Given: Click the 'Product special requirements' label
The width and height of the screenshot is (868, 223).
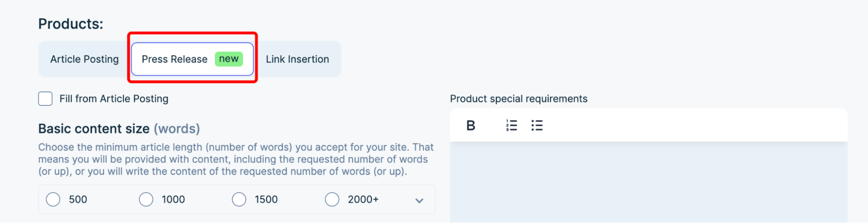Looking at the screenshot, I should point(518,99).
